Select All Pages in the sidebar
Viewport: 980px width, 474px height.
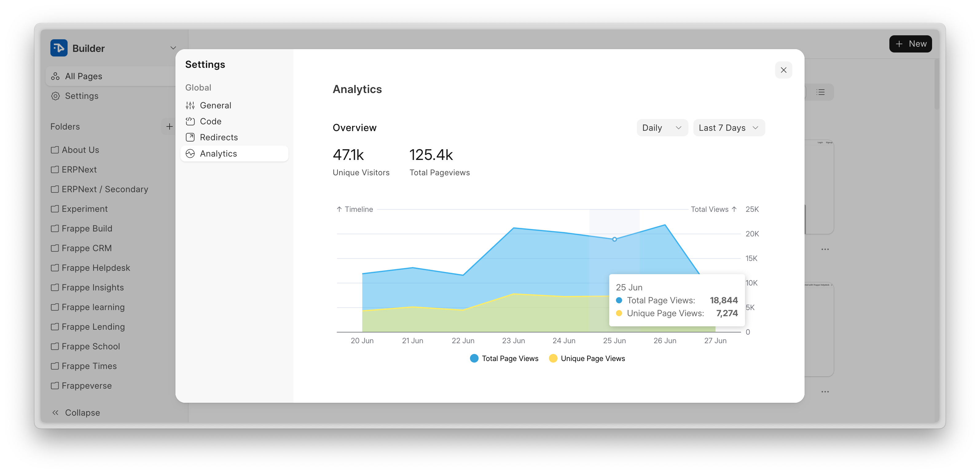[84, 76]
